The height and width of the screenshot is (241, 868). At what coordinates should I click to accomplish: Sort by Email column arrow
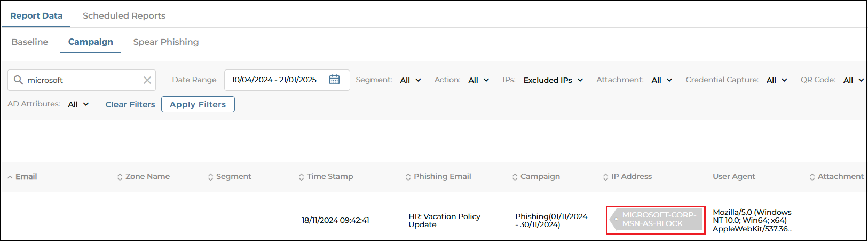(10, 177)
